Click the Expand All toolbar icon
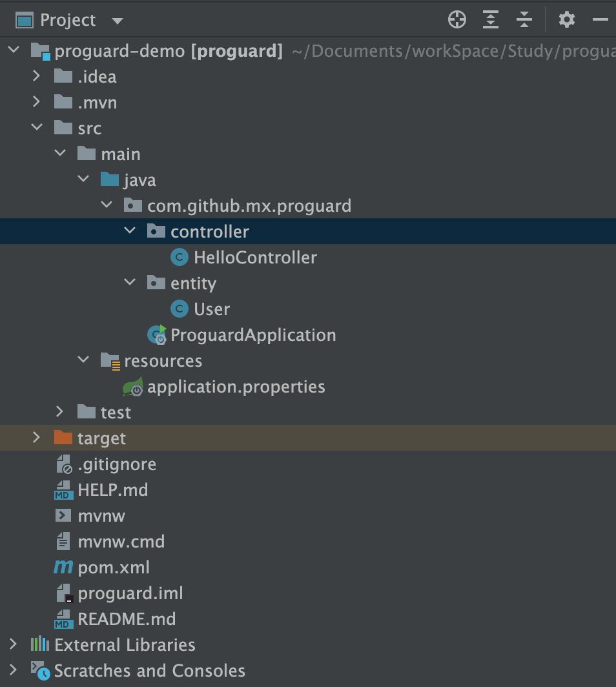The image size is (616, 687). [490, 20]
